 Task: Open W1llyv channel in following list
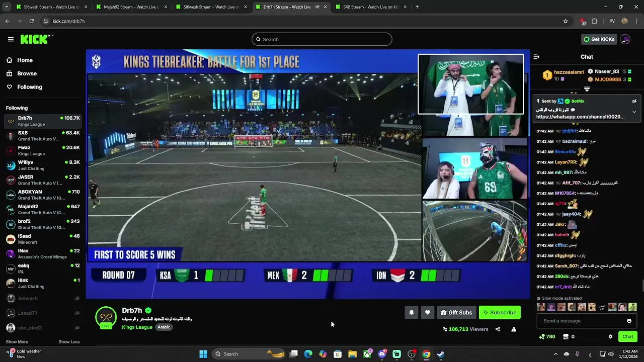click(43, 165)
